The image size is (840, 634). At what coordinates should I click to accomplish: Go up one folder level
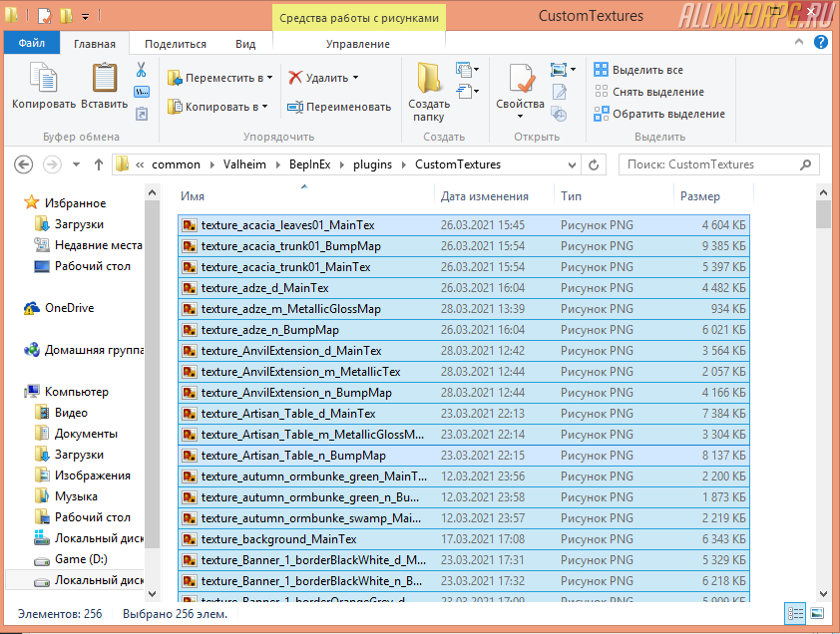click(98, 164)
